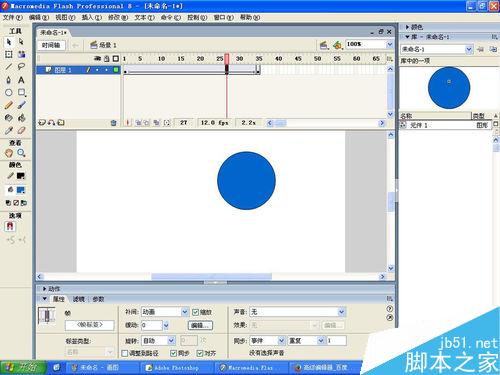Viewport: 500px width, 375px height.
Task: Open the Ease value slider arrow
Action: [x=166, y=325]
